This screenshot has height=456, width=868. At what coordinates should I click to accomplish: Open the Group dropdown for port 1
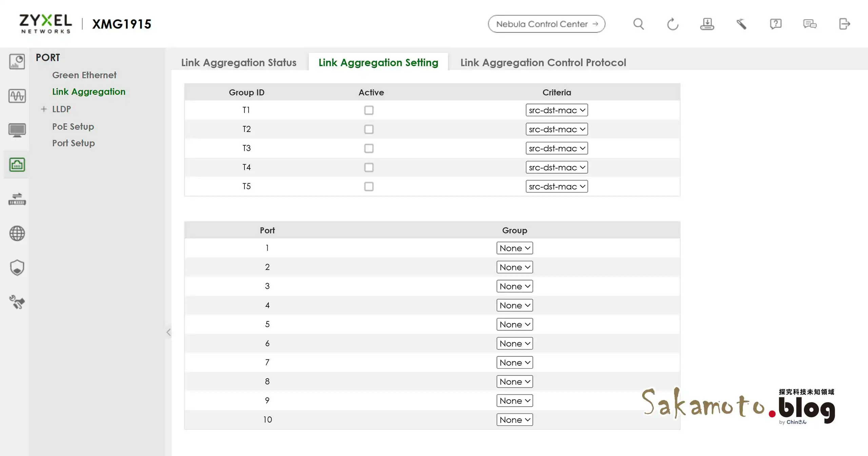(514, 248)
